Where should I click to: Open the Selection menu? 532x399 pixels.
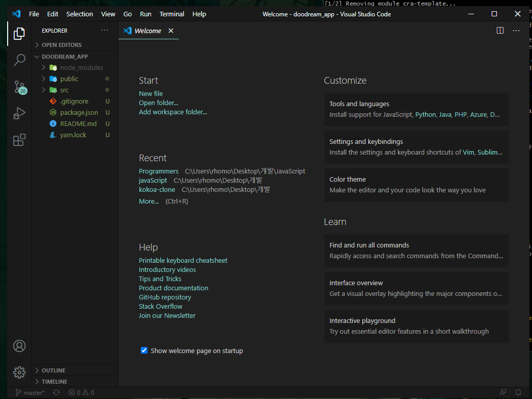[80, 14]
